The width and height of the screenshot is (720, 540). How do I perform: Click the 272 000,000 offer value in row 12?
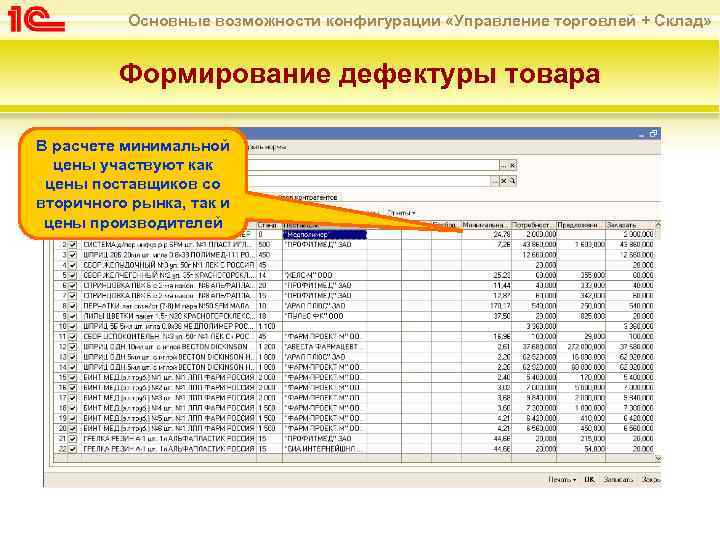585,347
